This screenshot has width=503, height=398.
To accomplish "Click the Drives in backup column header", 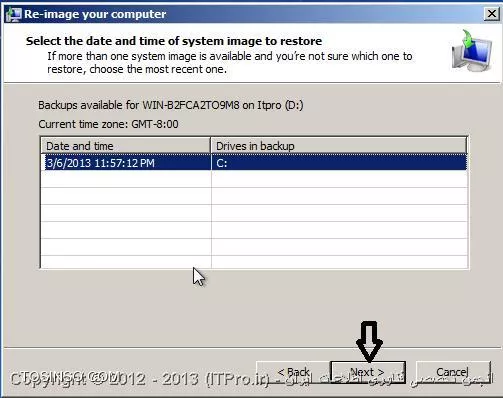I will pos(339,146).
